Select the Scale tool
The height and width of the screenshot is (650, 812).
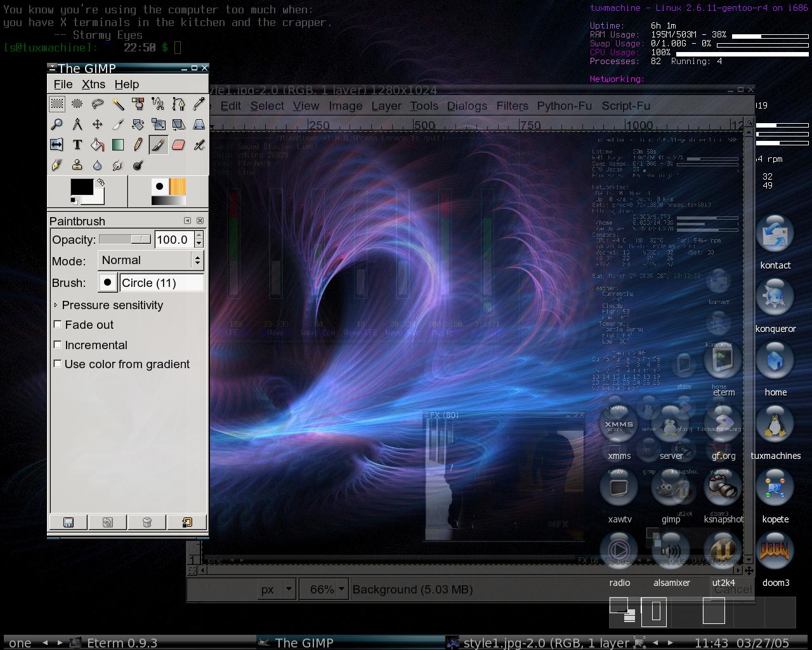pyautogui.click(x=159, y=124)
